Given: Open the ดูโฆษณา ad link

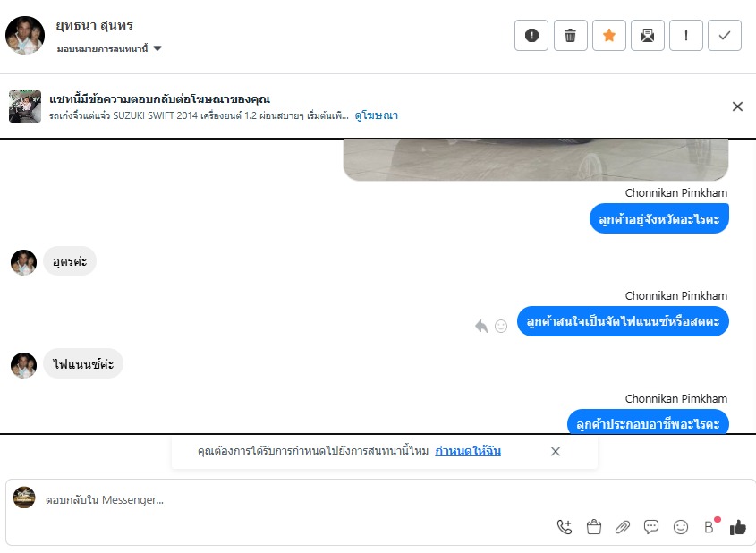Looking at the screenshot, I should pos(376,115).
